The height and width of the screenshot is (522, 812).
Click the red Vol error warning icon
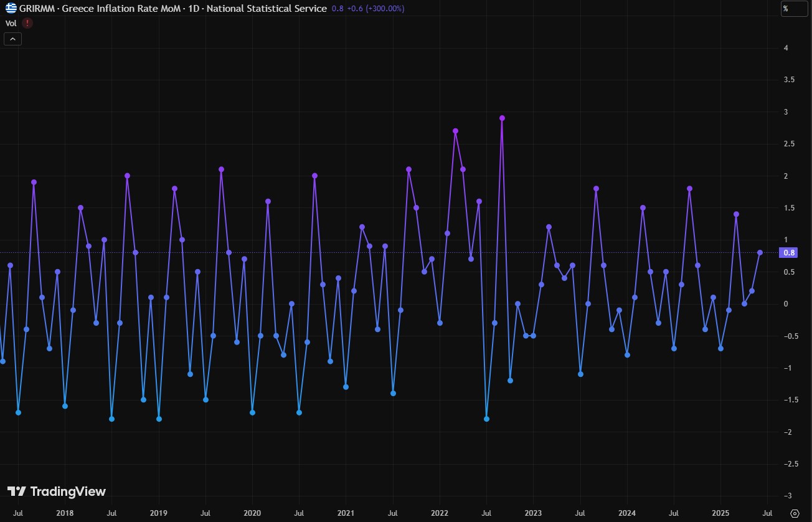pyautogui.click(x=27, y=23)
